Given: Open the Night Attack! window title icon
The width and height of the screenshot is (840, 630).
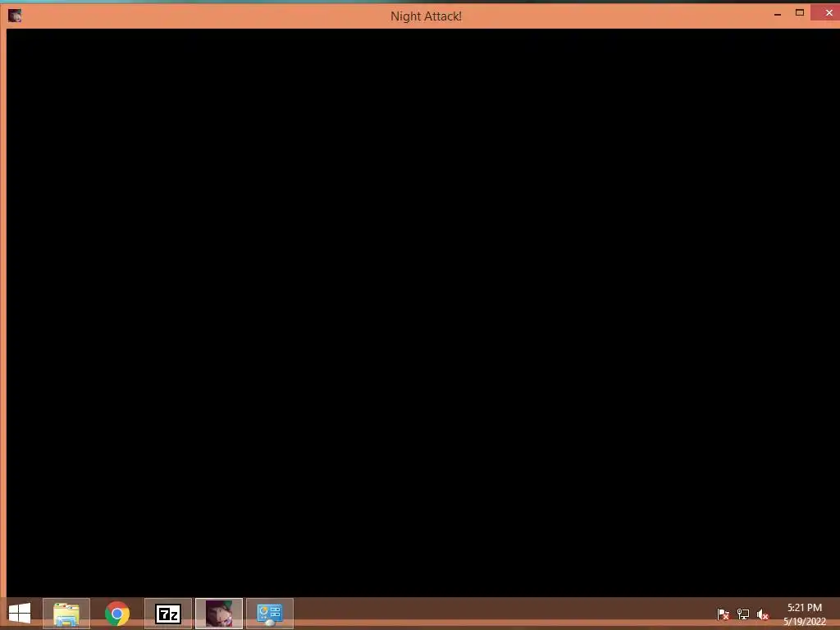Looking at the screenshot, I should 15,16.
